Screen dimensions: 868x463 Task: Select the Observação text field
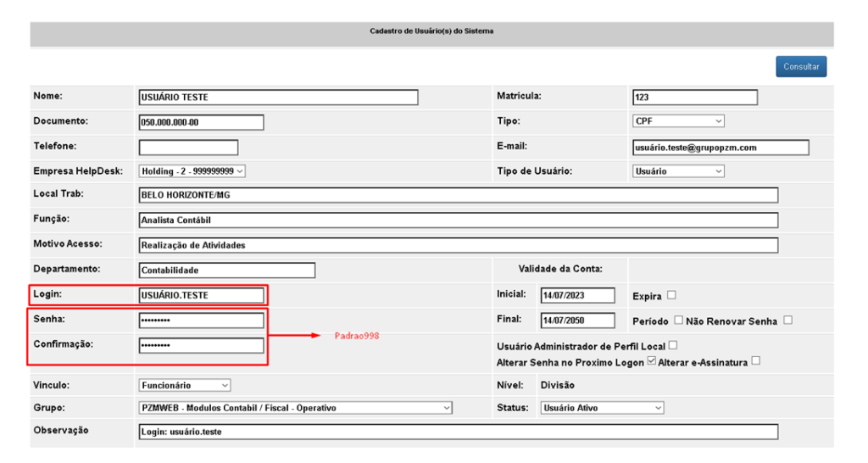[x=459, y=432]
